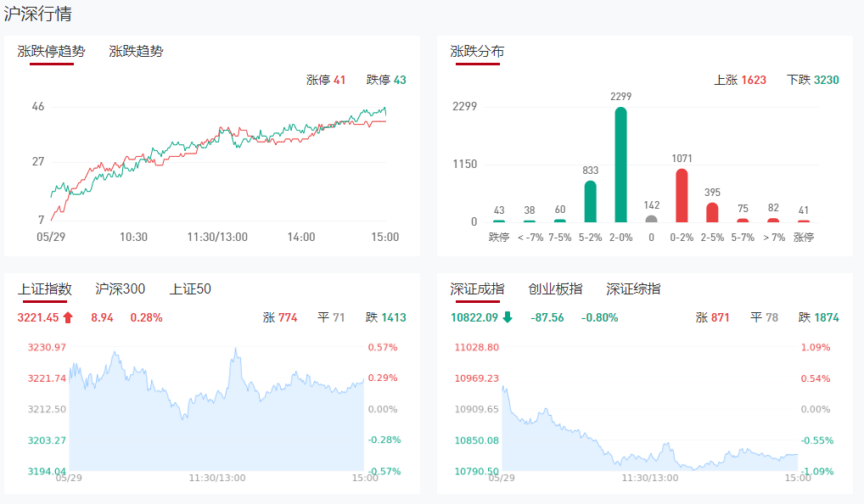Click the gray flat bar labeled 142
Screen dimensions: 864x504
click(651, 219)
